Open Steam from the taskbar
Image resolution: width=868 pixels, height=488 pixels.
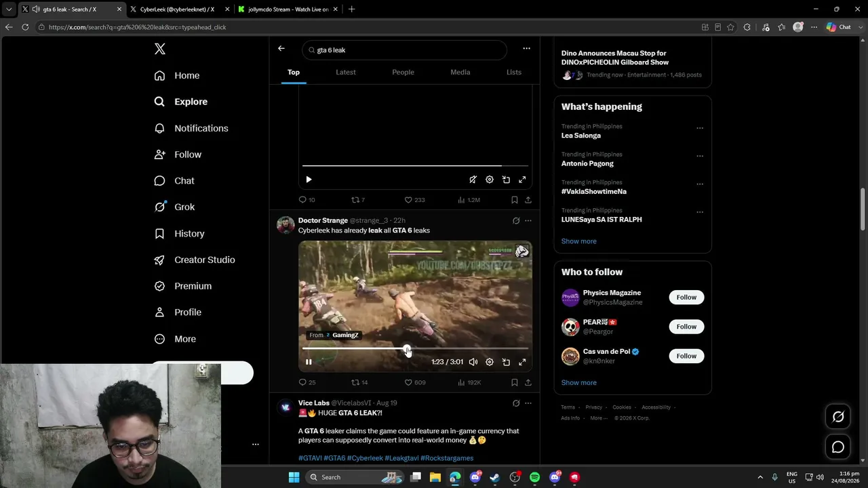tap(495, 477)
